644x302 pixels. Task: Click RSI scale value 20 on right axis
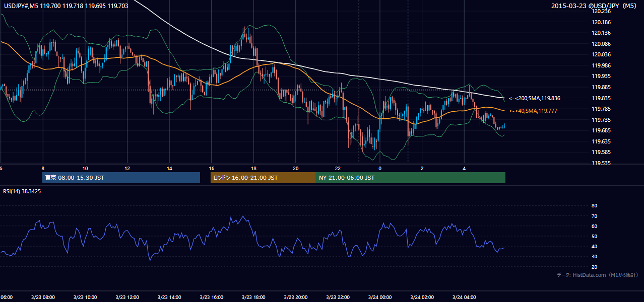[x=594, y=267]
